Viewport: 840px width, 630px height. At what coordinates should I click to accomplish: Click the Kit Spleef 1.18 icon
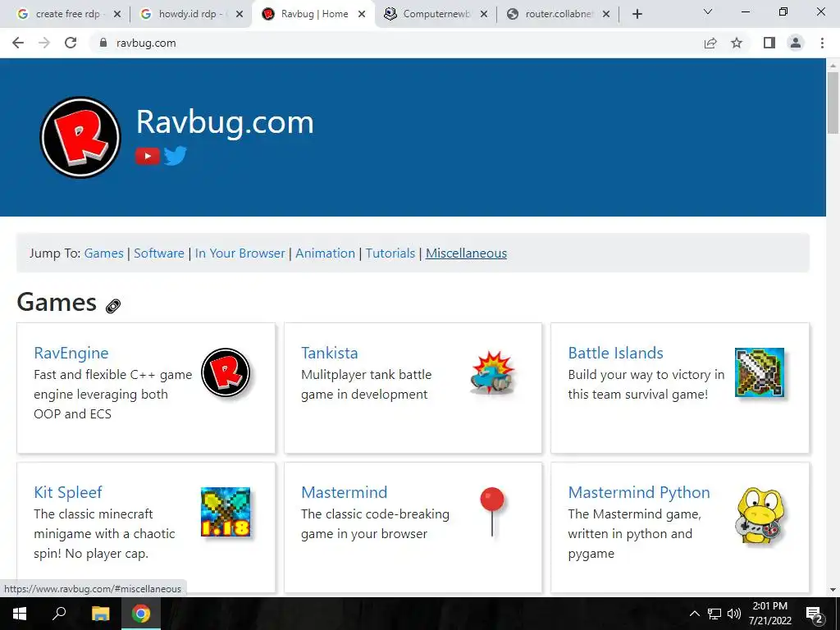(226, 512)
